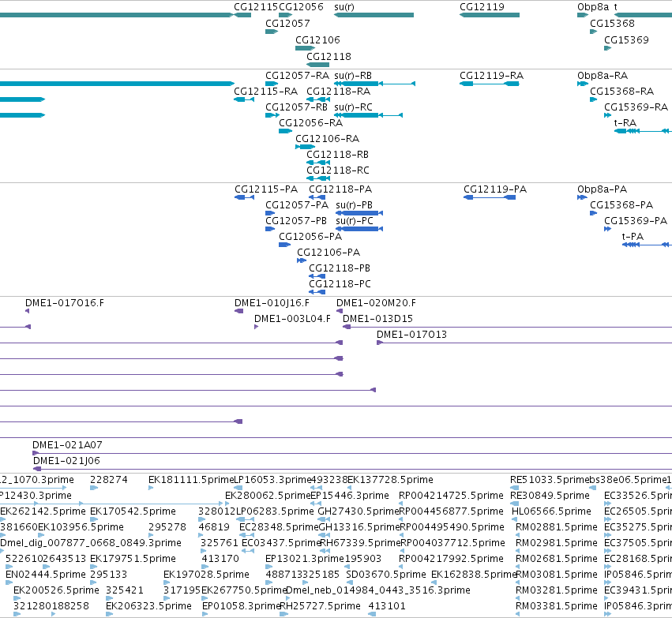Select protein CG12118-PA
Image resolution: width=672 pixels, height=618 pixels.
[x=340, y=189]
